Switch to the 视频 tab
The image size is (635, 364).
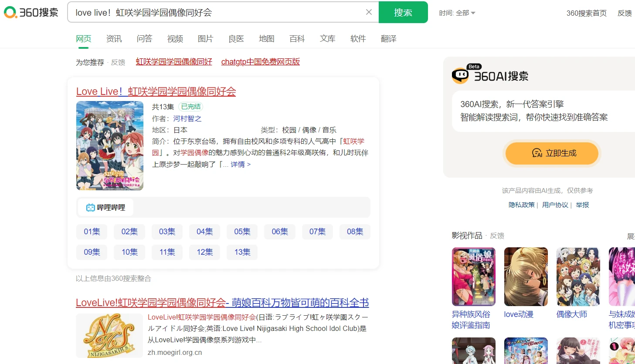[x=175, y=39]
